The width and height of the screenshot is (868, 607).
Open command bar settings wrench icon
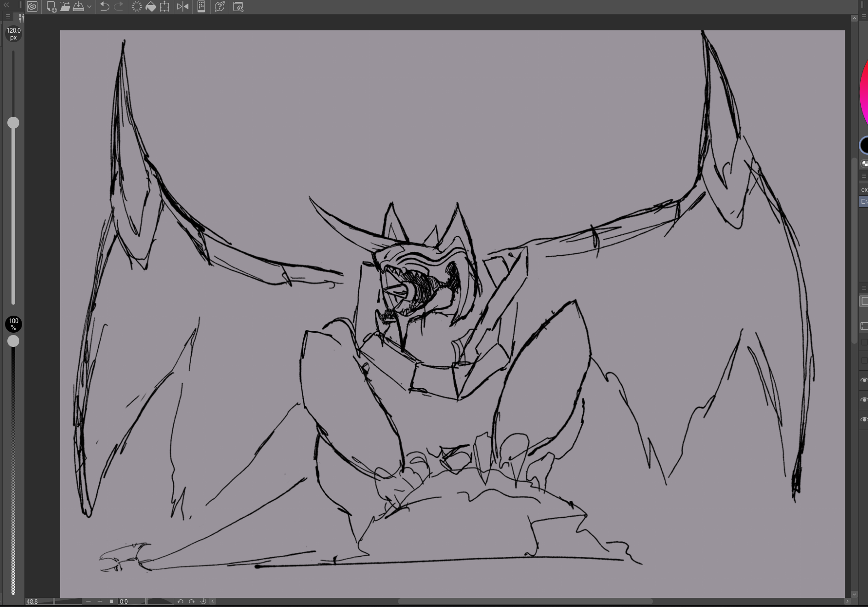click(x=238, y=6)
